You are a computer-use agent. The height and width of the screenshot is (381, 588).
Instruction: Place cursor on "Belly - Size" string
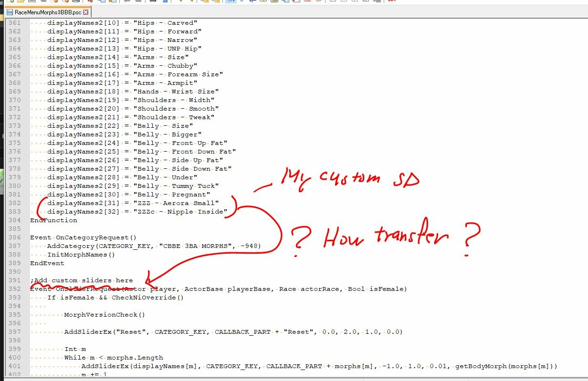click(163, 126)
